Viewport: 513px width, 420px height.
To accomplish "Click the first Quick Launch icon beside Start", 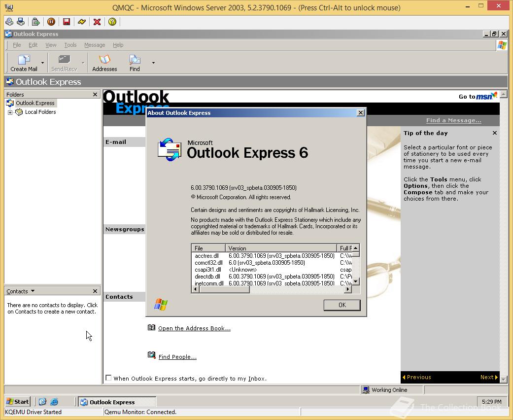I will click(x=42, y=402).
